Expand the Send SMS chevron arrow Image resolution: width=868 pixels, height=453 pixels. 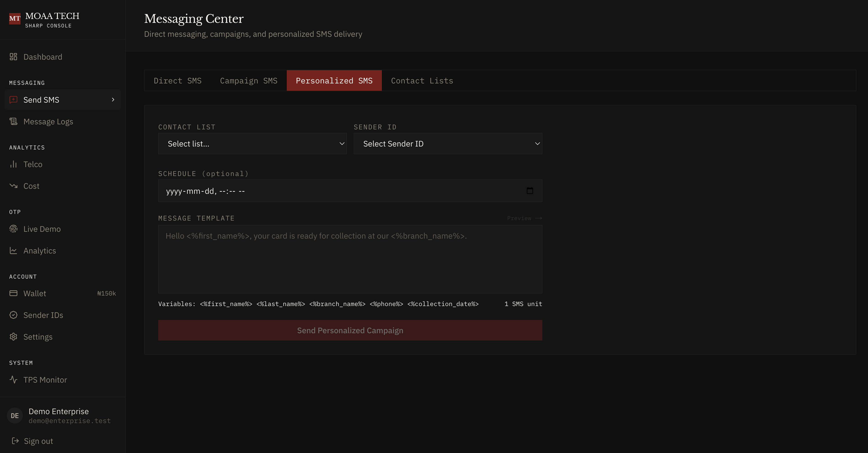(113, 100)
